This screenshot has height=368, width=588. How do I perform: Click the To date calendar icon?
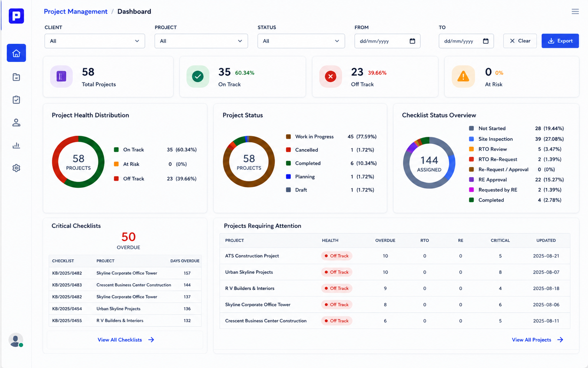click(486, 41)
